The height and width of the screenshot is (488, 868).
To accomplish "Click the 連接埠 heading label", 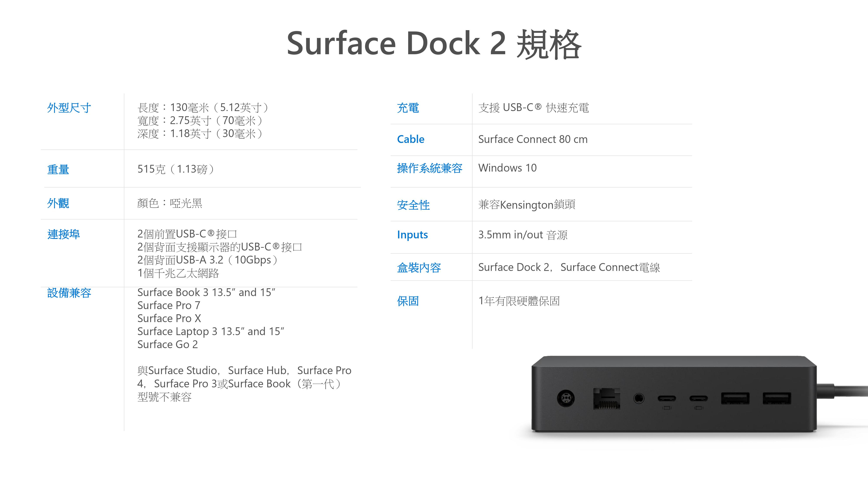I will click(63, 234).
